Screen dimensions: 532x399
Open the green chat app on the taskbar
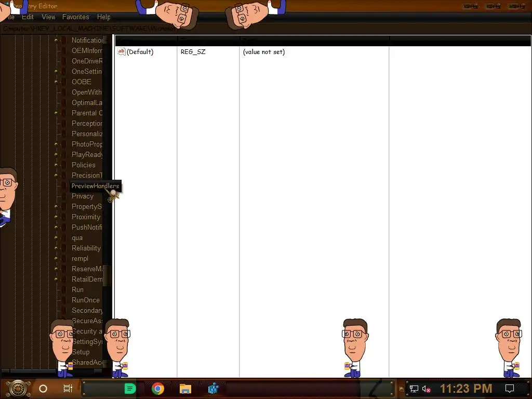[130, 389]
